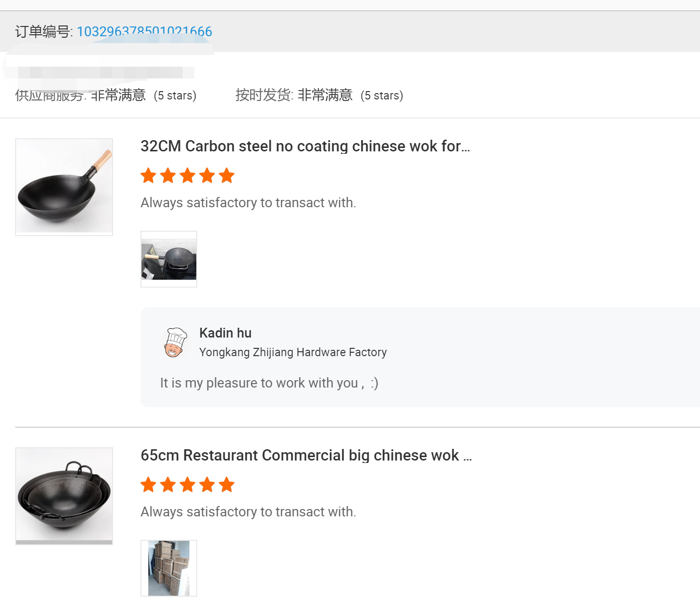
Task: Select middle star of 65cm wok rating
Action: point(187,485)
